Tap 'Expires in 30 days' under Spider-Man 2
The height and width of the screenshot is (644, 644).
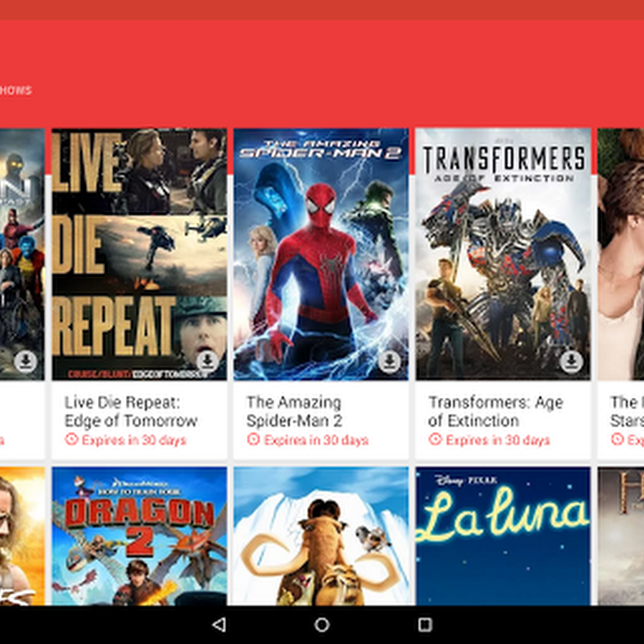click(x=316, y=440)
